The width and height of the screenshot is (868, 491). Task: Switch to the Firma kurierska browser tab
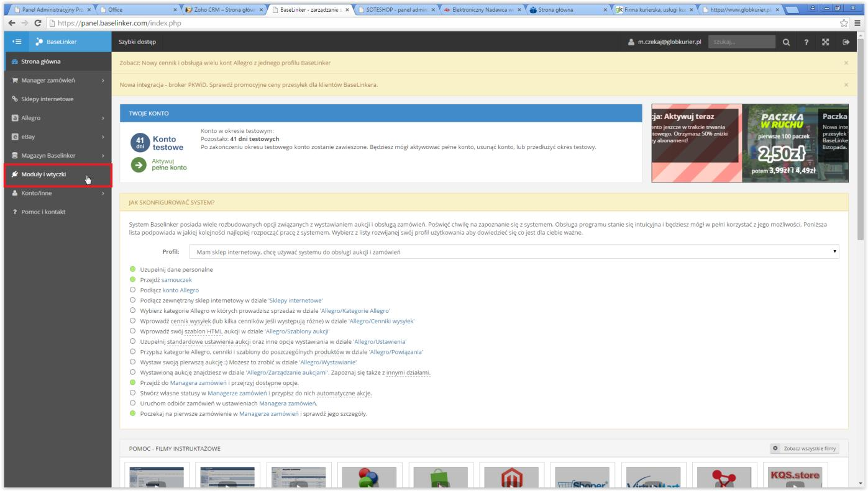pyautogui.click(x=656, y=9)
